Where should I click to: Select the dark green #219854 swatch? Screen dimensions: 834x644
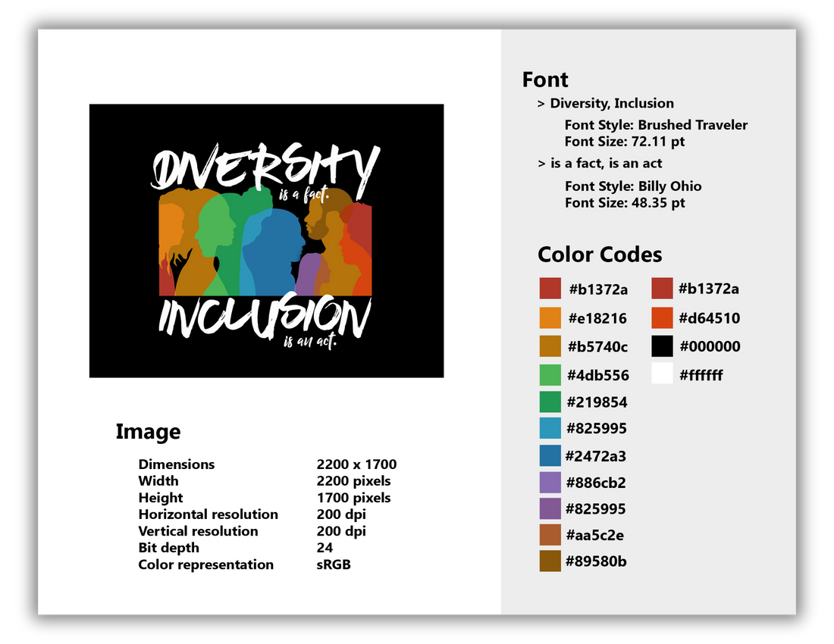click(550, 402)
